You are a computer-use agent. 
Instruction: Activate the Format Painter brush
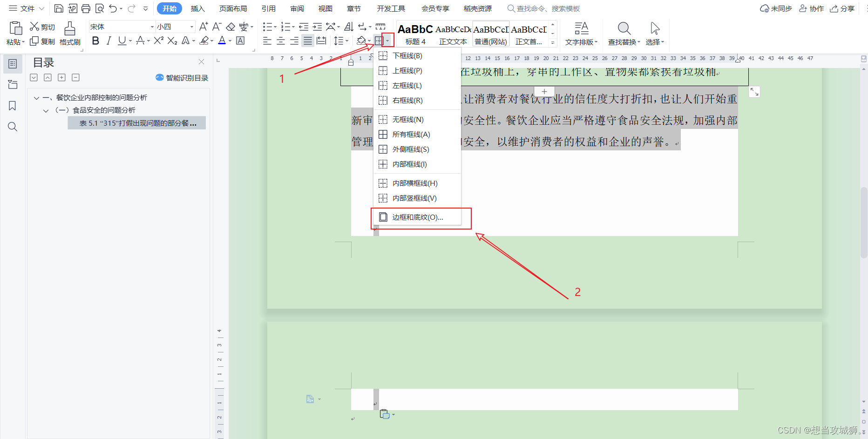pyautogui.click(x=70, y=34)
